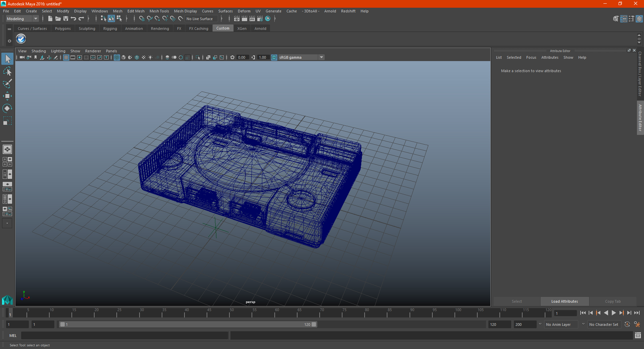Toggle snap to grids
The width and height of the screenshot is (644, 349).
pos(142,19)
